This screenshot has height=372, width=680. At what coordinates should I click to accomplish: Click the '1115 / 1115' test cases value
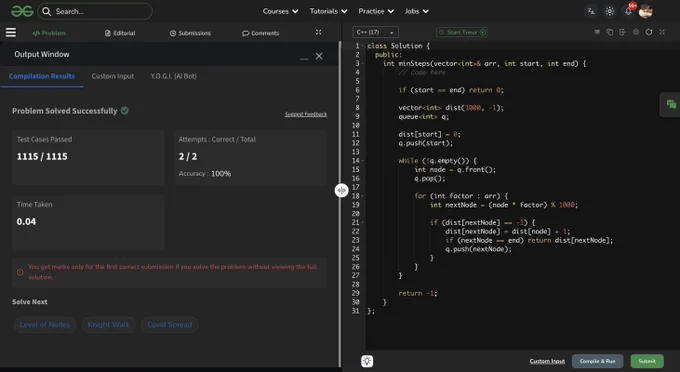point(42,157)
